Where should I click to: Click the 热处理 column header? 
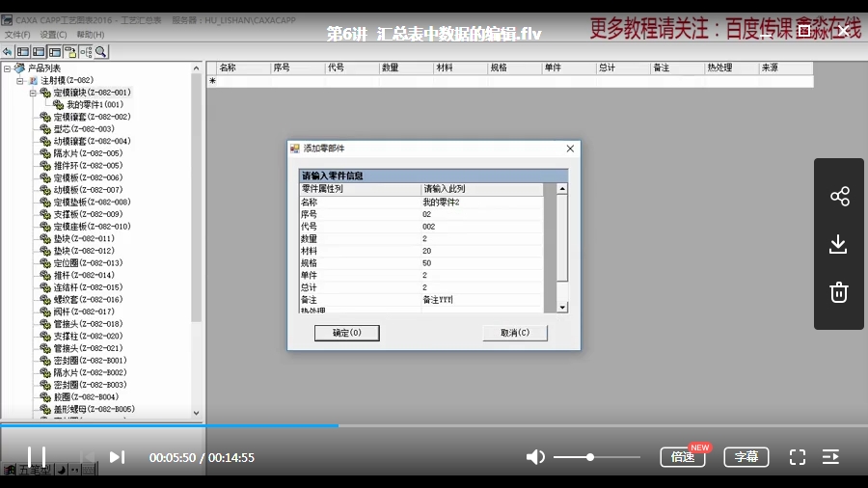pyautogui.click(x=731, y=68)
